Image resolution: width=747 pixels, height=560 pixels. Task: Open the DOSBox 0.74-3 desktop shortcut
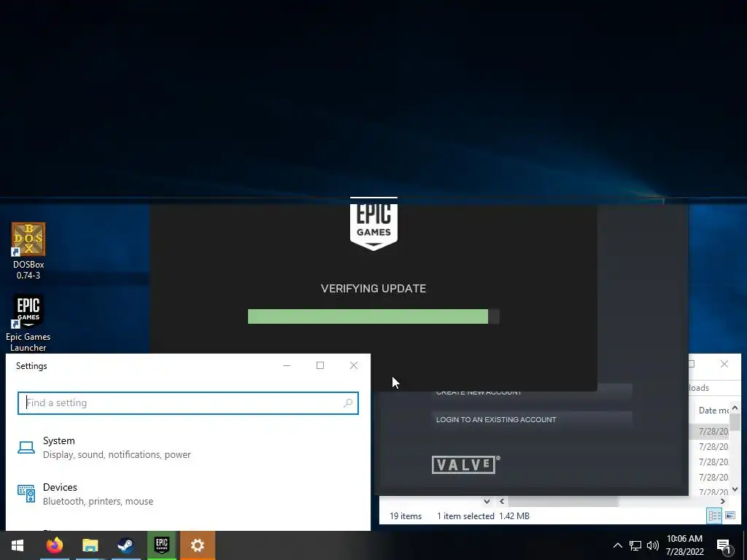coord(28,251)
